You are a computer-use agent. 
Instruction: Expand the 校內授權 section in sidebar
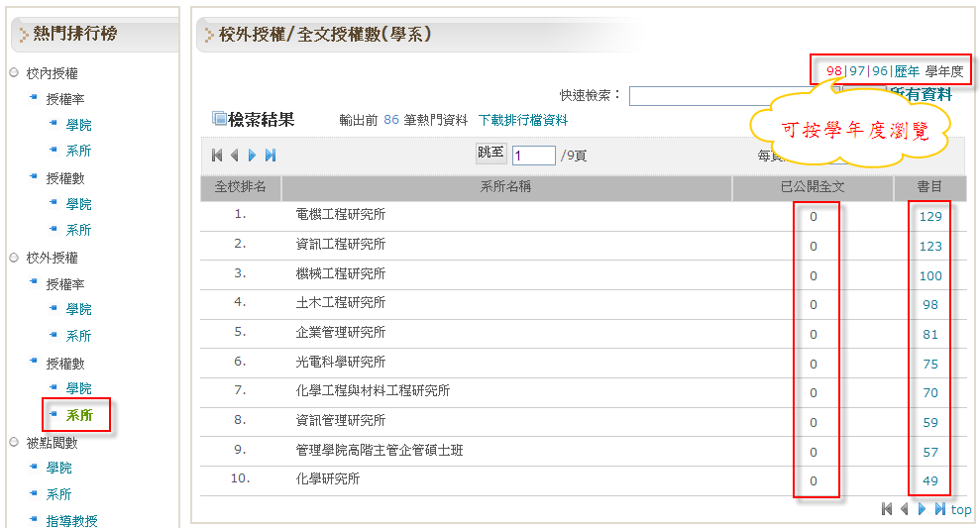(x=53, y=73)
